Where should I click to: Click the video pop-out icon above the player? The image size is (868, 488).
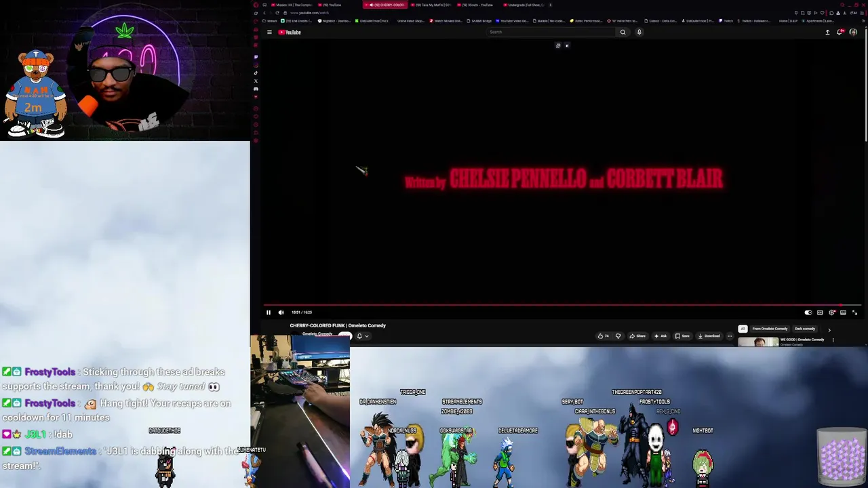pyautogui.click(x=558, y=45)
